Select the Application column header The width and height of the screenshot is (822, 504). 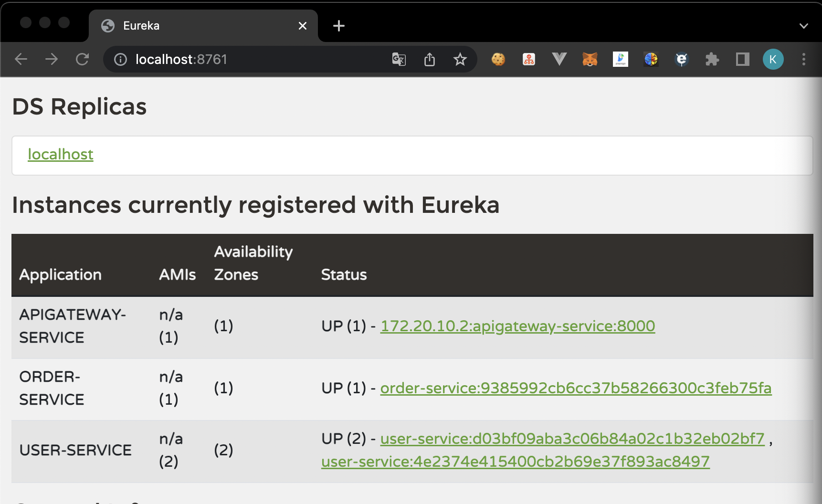point(61,275)
